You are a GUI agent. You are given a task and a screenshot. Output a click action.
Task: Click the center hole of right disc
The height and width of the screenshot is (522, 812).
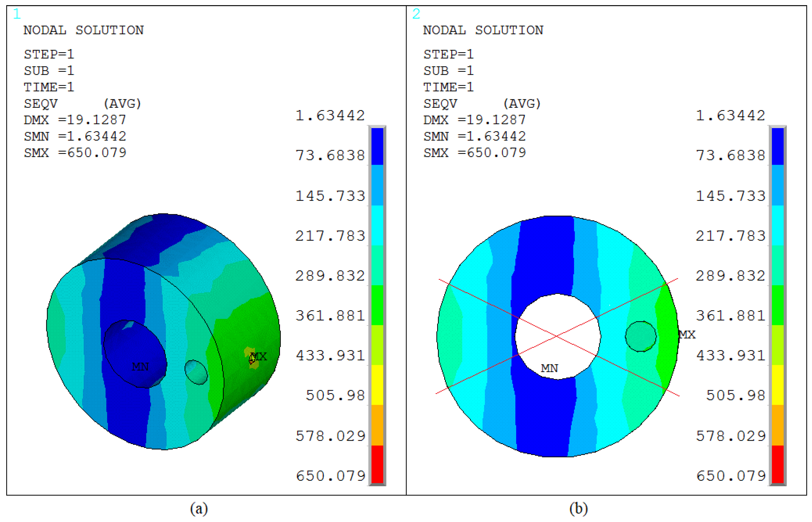558,337
